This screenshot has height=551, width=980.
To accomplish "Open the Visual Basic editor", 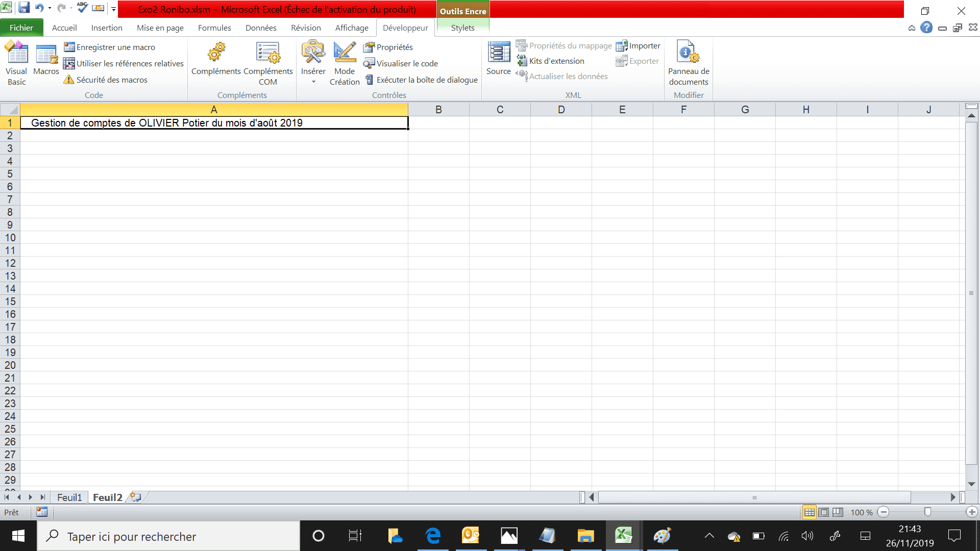I will click(16, 62).
